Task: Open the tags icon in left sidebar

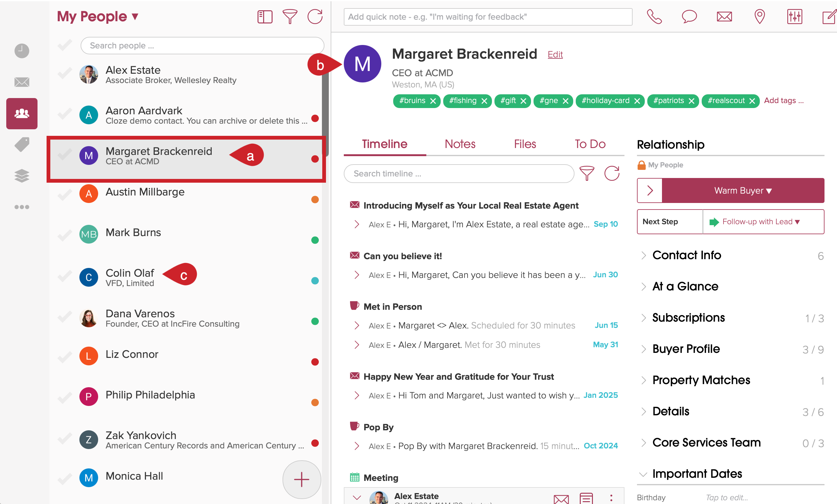Action: click(x=22, y=145)
